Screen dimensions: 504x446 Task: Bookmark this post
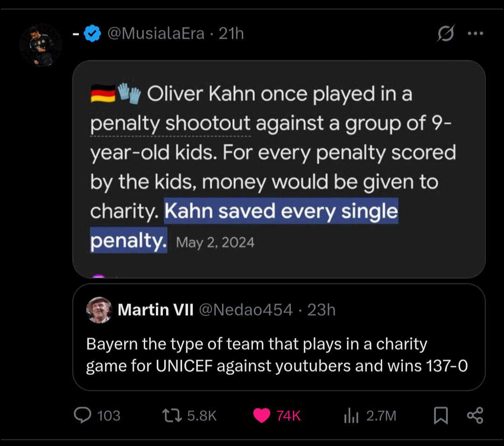(441, 415)
